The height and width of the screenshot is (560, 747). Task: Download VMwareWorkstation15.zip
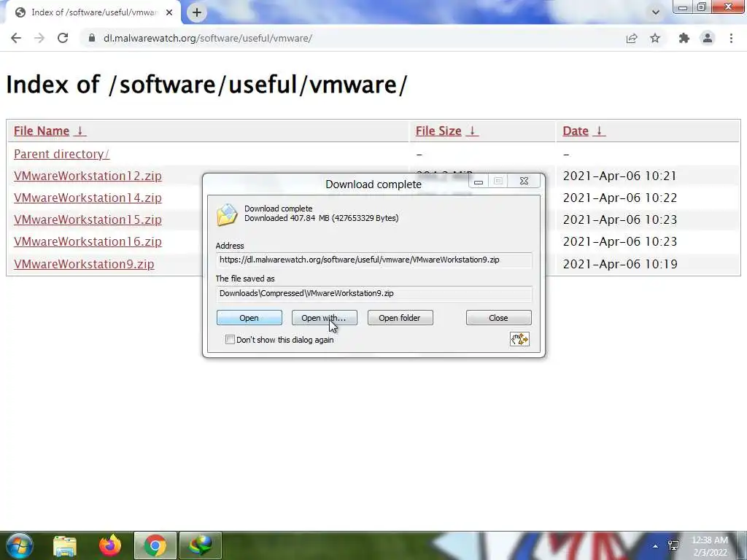pyautogui.click(x=88, y=219)
